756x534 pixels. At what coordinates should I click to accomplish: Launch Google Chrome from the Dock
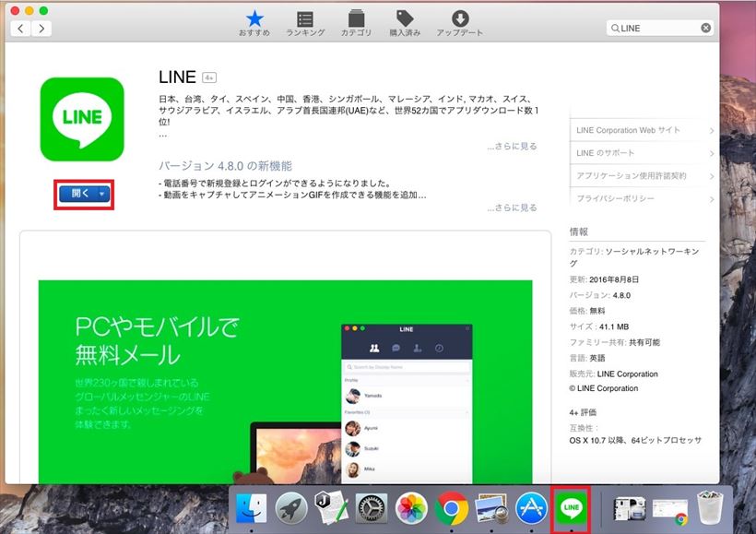451,508
